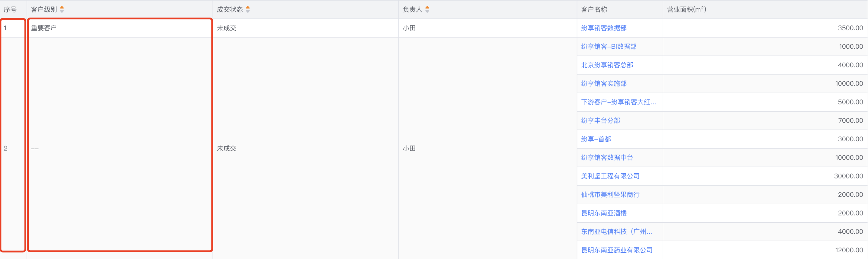Open customer link 仙桃市美利坚果商行
The width and height of the screenshot is (868, 259).
pyautogui.click(x=610, y=195)
